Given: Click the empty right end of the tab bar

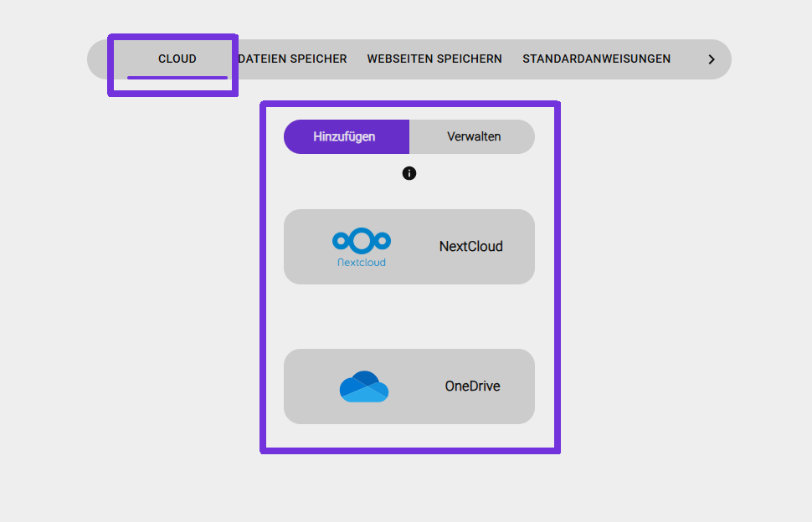Looking at the screenshot, I should point(723,59).
